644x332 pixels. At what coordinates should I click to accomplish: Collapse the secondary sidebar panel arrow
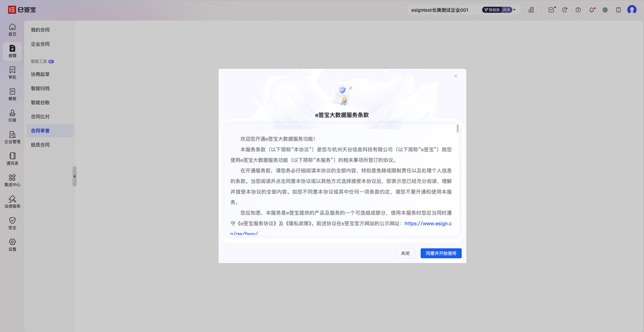coord(75,176)
